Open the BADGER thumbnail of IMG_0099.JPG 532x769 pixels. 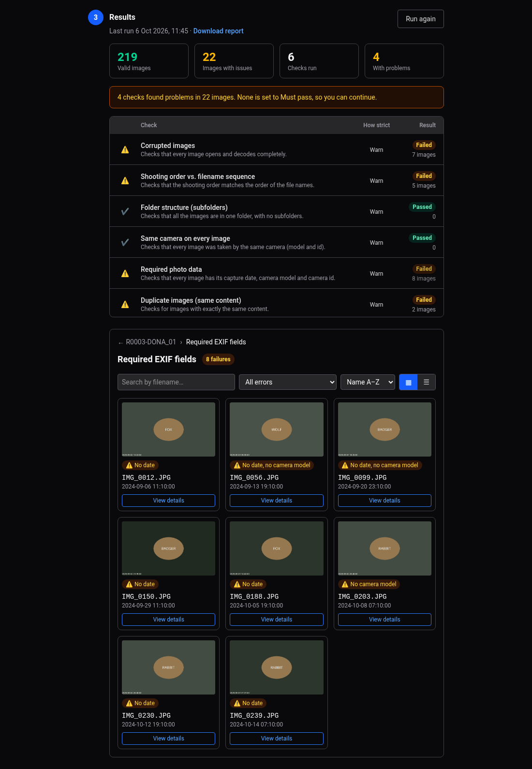pos(384,429)
